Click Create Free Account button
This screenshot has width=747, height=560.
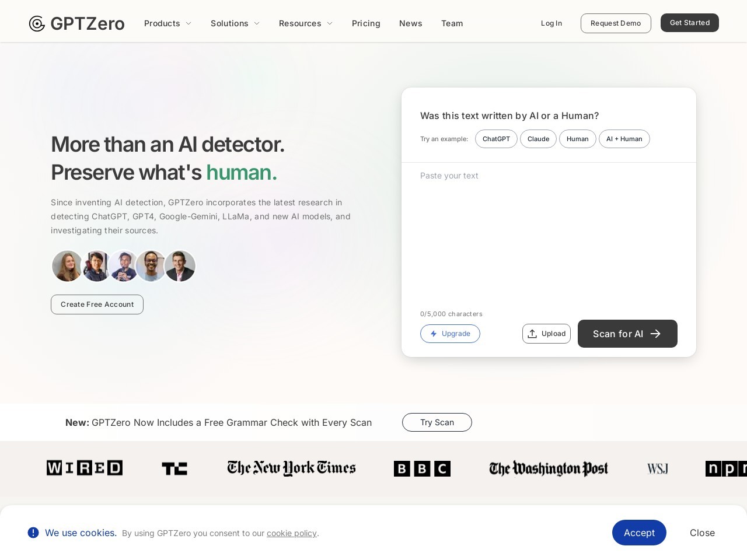(97, 304)
